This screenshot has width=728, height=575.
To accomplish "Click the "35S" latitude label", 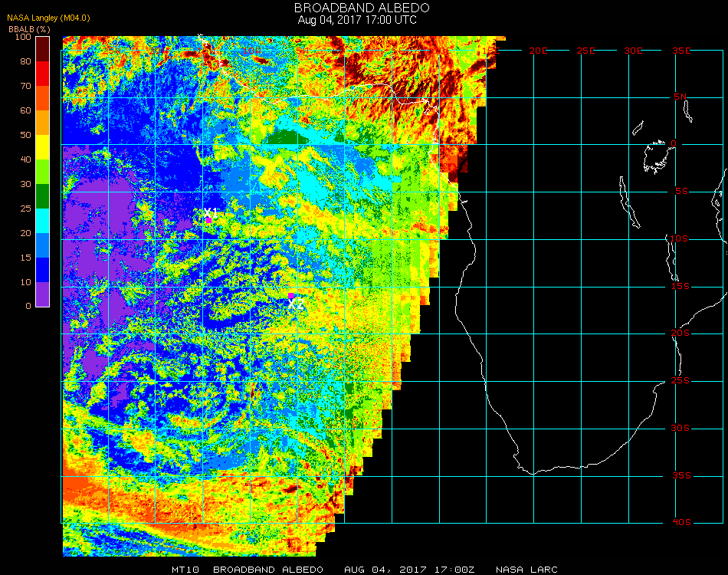I will tap(681, 475).
